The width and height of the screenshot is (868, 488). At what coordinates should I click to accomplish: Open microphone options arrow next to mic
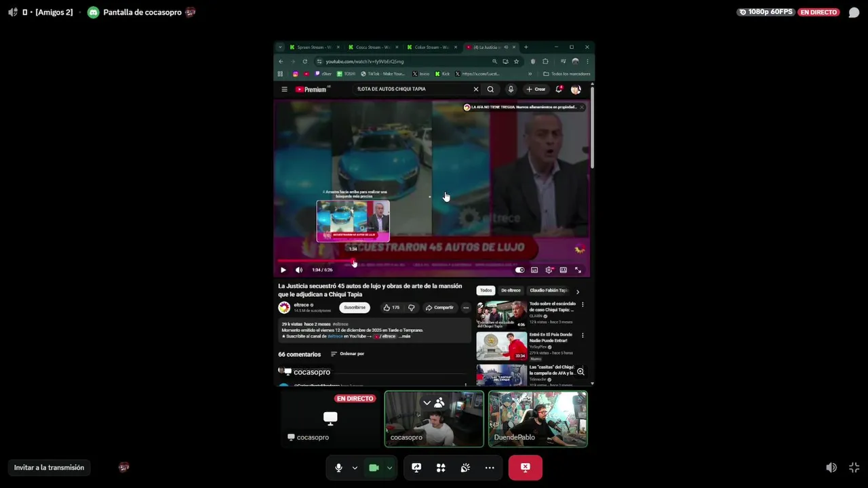tap(355, 468)
